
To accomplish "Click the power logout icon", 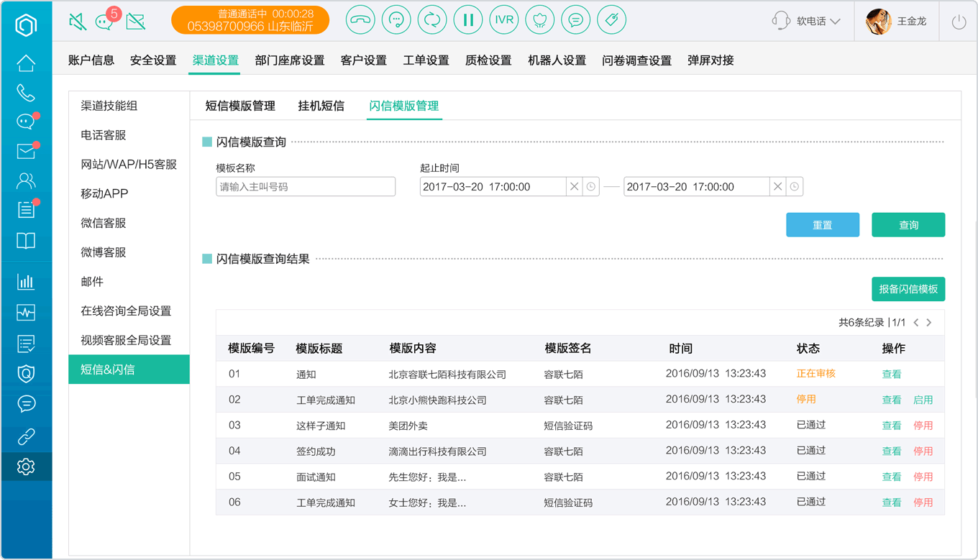I will pyautogui.click(x=959, y=22).
